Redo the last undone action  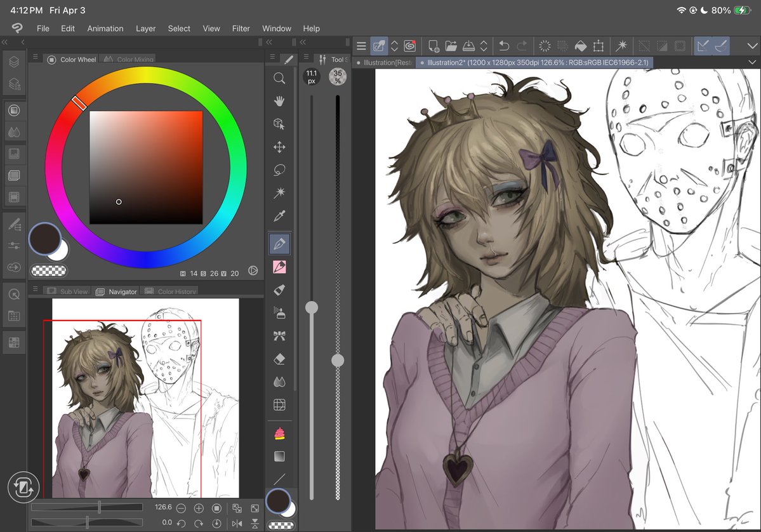click(522, 46)
